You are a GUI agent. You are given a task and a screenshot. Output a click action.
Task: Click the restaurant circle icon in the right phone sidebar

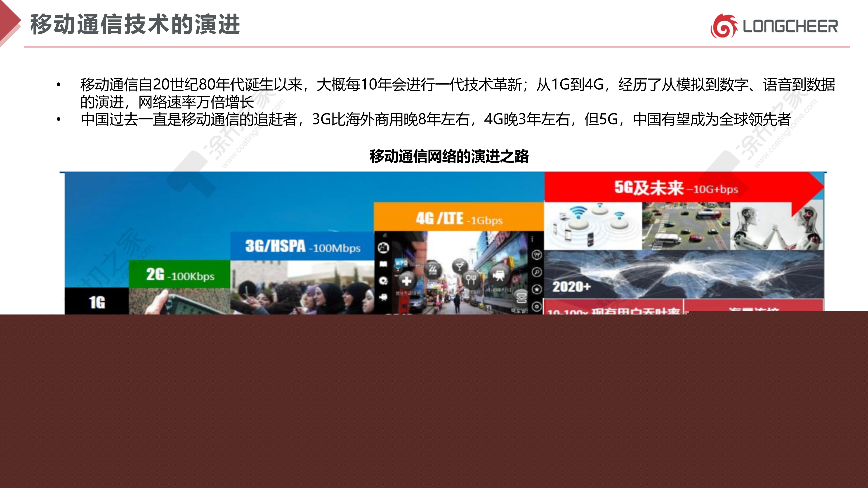[537, 255]
